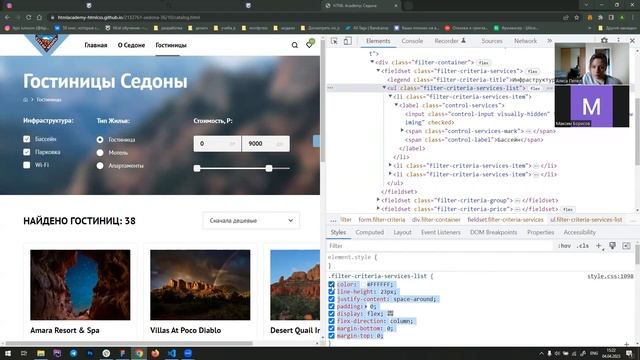
Task: Show more DevTools tabs via double chevron
Action: coord(549,41)
